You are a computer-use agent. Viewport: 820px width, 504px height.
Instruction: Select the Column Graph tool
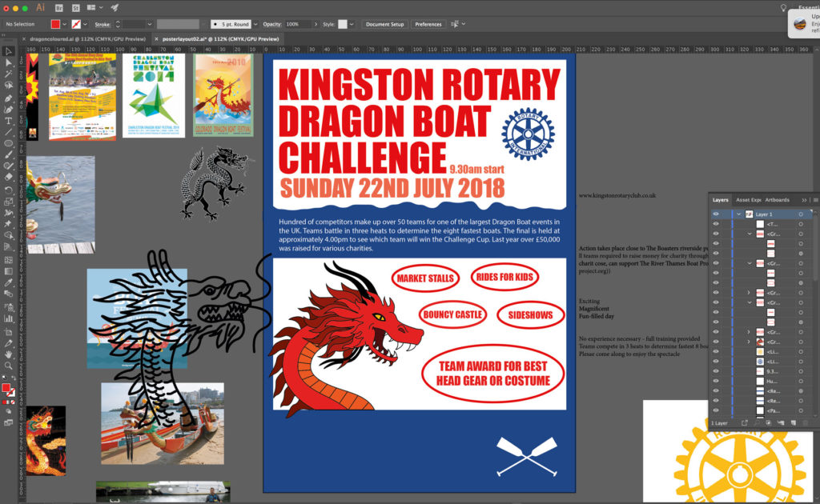8,318
